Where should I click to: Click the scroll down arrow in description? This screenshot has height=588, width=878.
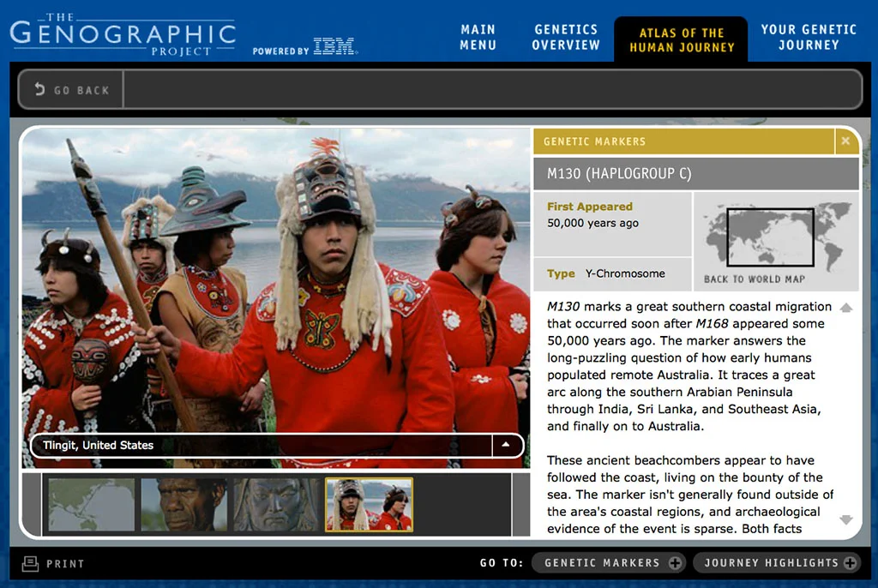(846, 519)
